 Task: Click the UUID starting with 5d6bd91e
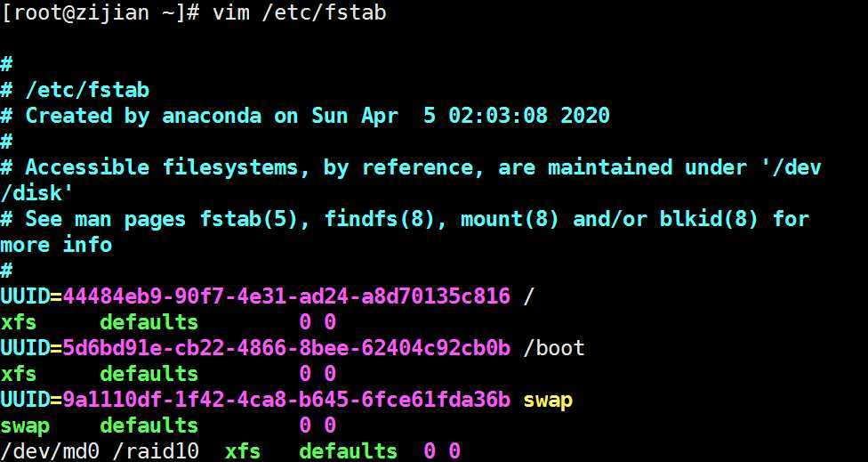(286, 348)
